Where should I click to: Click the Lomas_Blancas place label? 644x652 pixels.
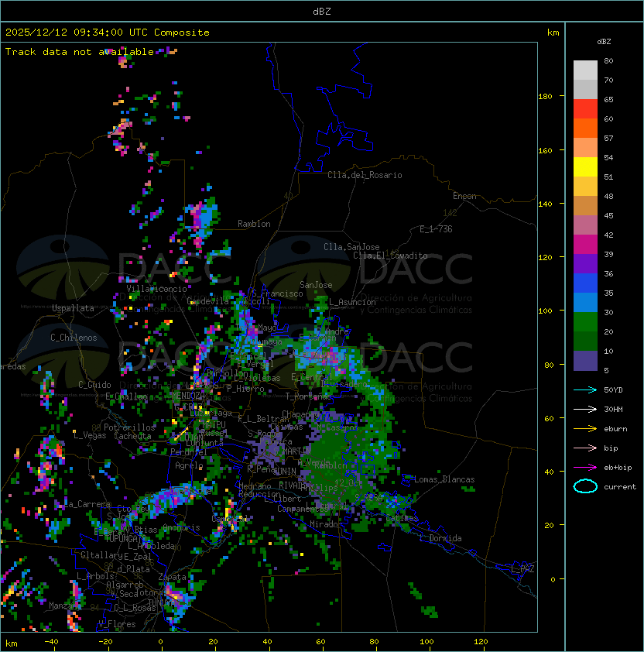click(x=444, y=479)
